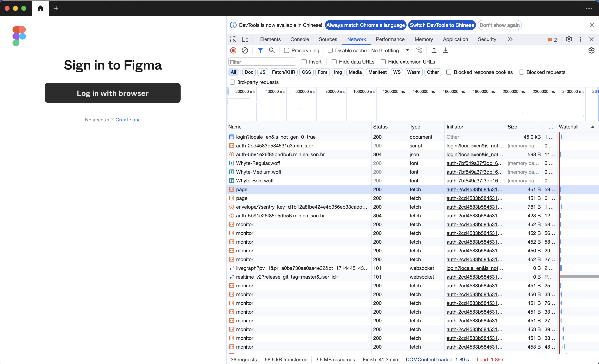
Task: Export HAR file download icon
Action: [x=446, y=50]
